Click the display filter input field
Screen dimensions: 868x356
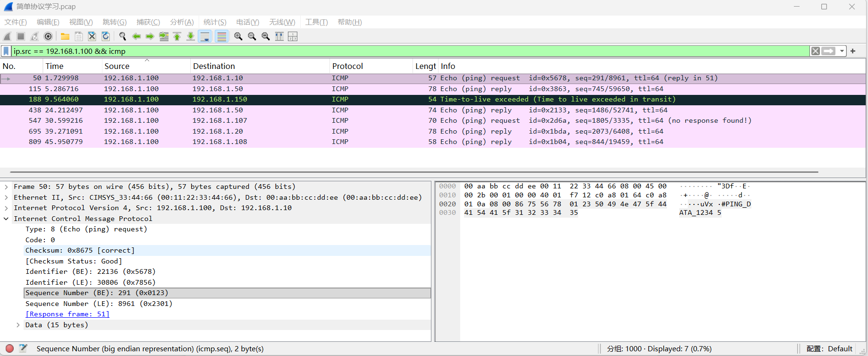[406, 51]
